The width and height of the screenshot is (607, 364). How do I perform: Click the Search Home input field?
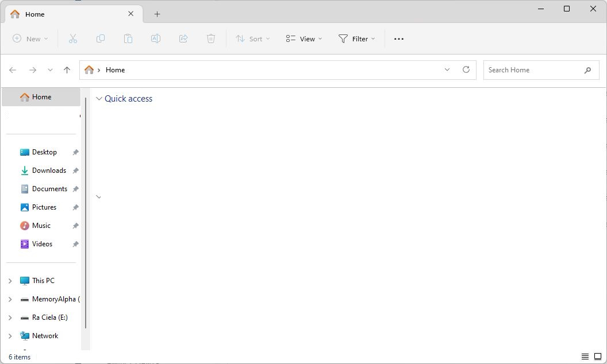coord(533,69)
